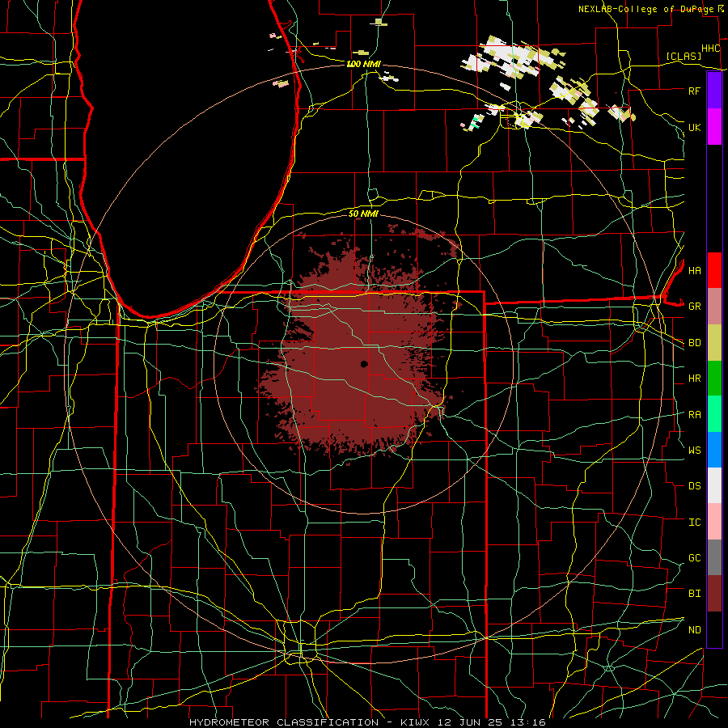
Task: Click the GC gray legend swatch
Action: coord(714,557)
